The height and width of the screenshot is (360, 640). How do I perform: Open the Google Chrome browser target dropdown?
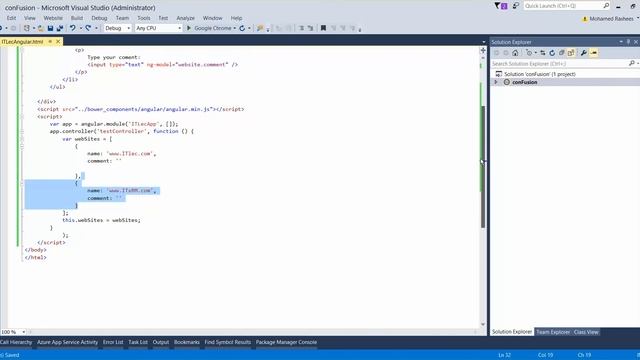coord(235,28)
